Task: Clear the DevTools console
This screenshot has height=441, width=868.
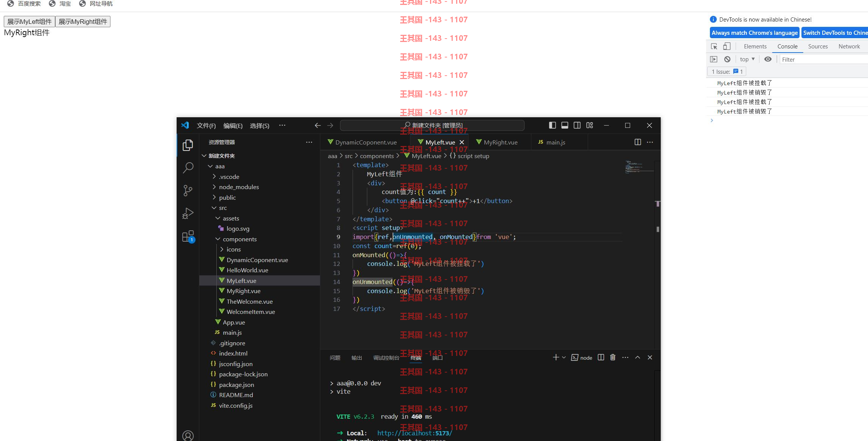Action: tap(727, 59)
